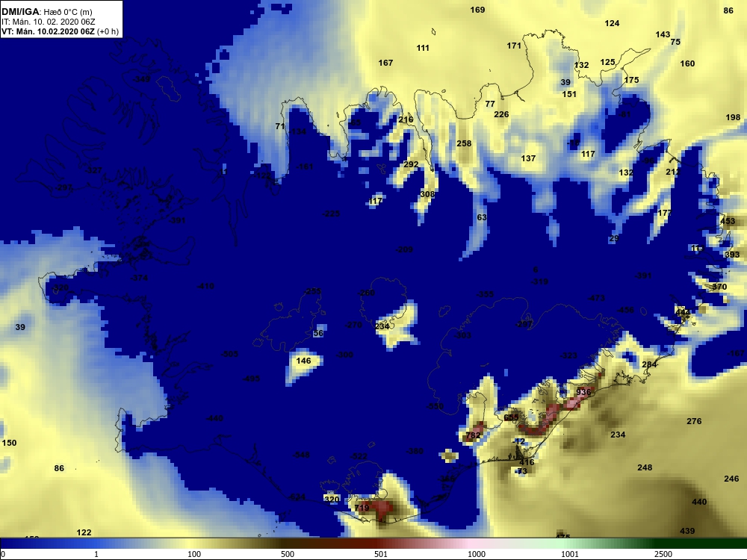Viewport: 747px width, 560px height.
Task: Click the legend label 500
Action: coord(288,554)
